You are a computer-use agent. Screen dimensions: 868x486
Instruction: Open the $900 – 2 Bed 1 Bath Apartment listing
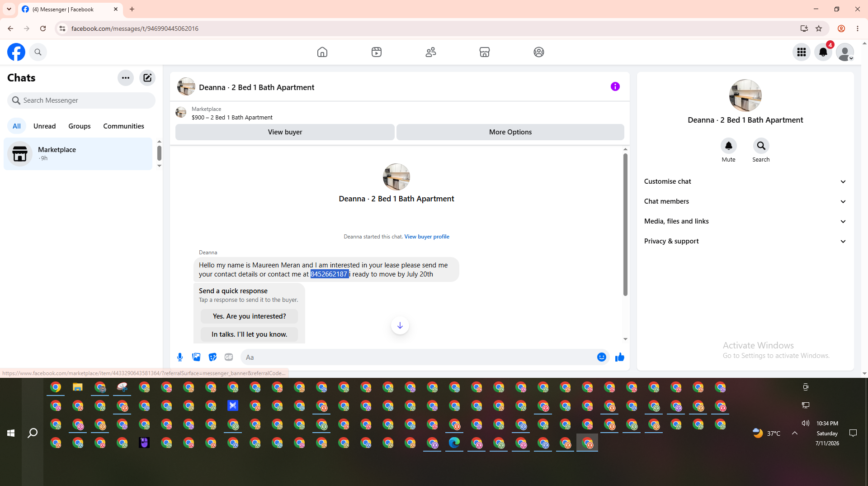coord(232,117)
